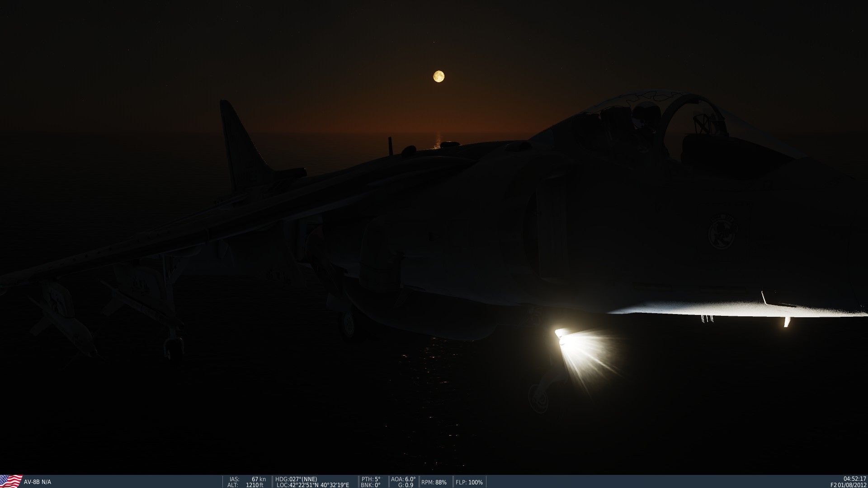The width and height of the screenshot is (868, 488).
Task: Click the IAS 67 kn airspeed readout
Action: tap(248, 479)
